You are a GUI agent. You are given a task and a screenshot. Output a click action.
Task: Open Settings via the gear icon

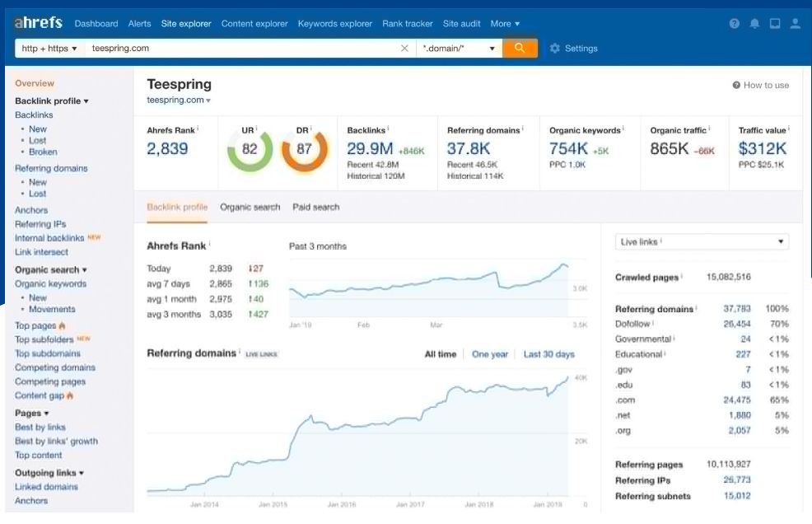(555, 49)
